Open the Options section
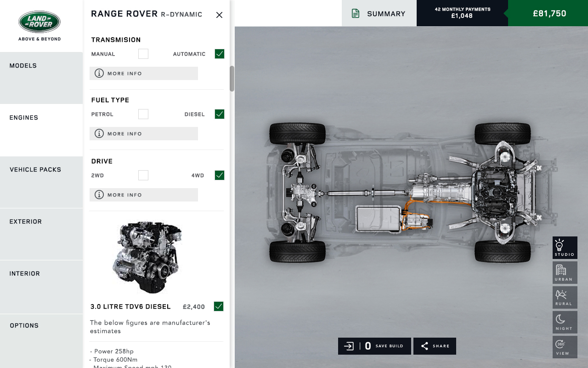 (x=41, y=341)
